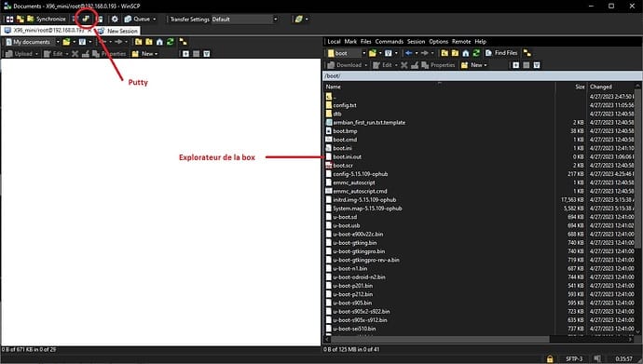Refresh the local My documents panel
Screen dimensions: 643x364
[170, 42]
